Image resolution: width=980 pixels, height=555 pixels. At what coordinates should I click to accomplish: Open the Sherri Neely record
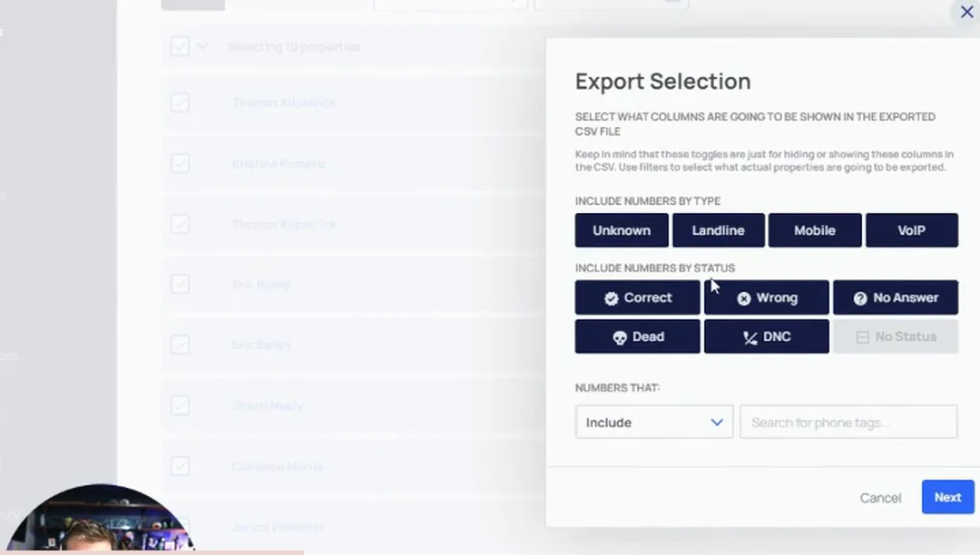(268, 405)
